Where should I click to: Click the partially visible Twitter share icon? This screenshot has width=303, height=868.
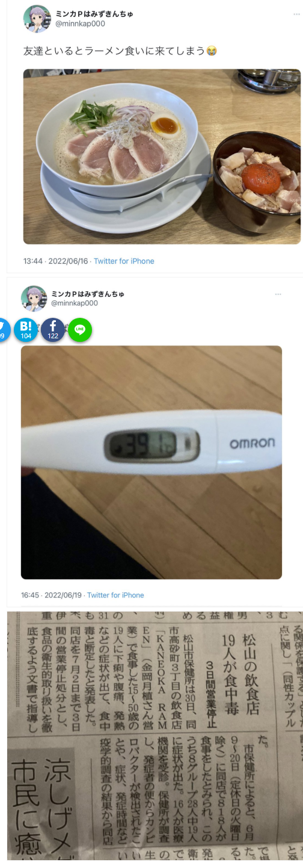(4, 330)
